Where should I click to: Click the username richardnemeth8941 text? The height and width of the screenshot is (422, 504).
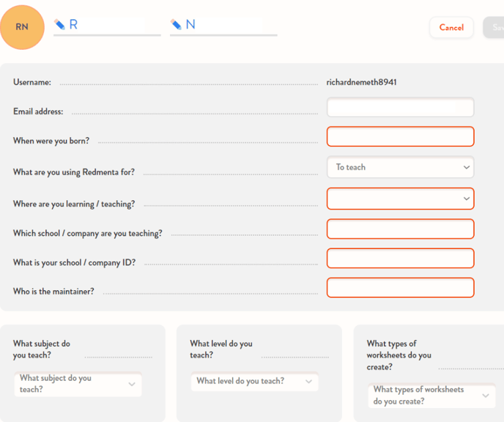361,83
